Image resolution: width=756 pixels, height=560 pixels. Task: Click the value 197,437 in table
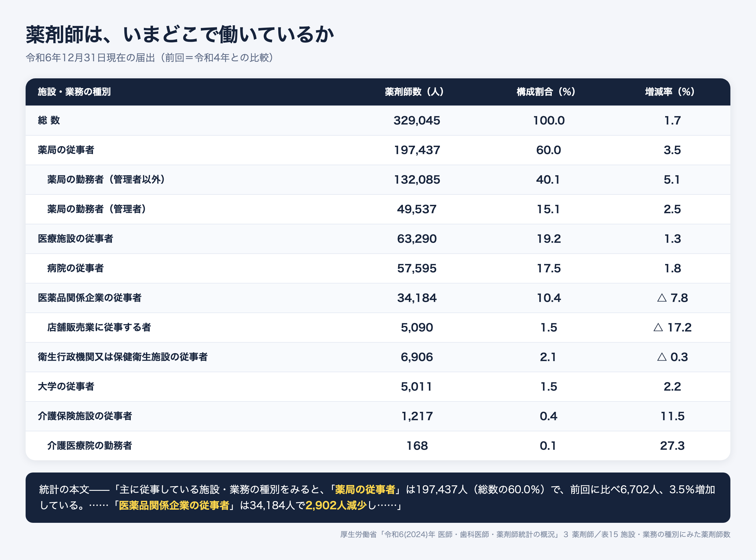click(417, 150)
